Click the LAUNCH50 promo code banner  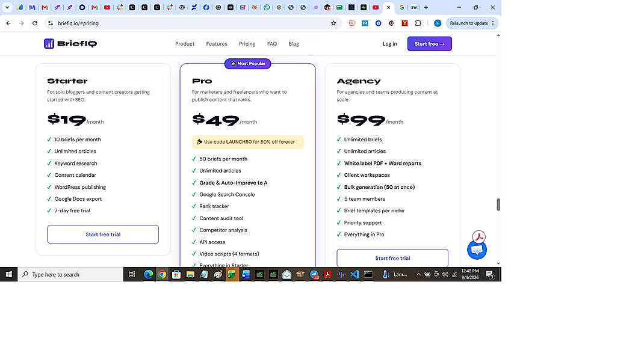247,142
